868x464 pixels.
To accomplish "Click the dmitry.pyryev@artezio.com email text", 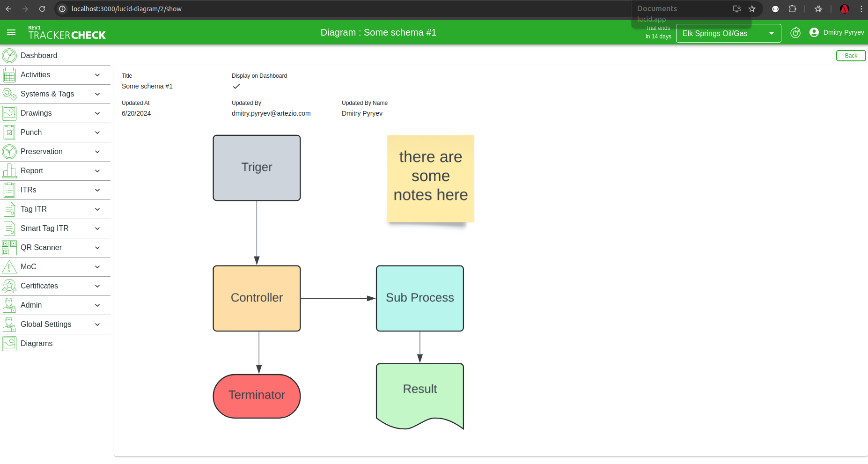I will click(271, 113).
